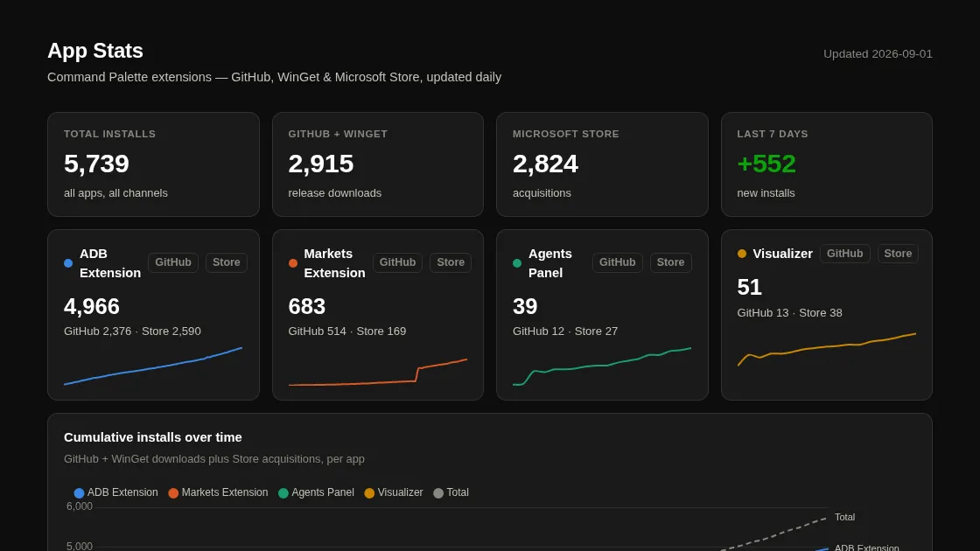Click the Visualizer yellow sparkline
This screenshot has width=980, height=551.
coord(827,349)
